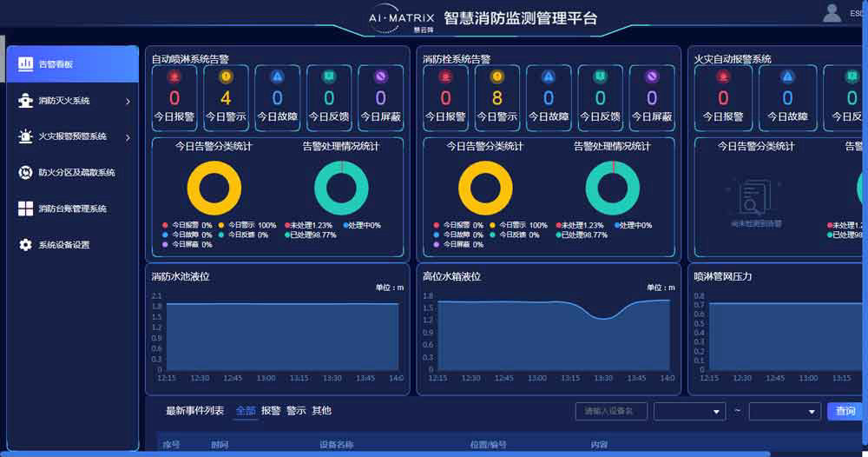Click the 系统设备设置 gear icon
This screenshot has height=457, width=868.
pyautogui.click(x=25, y=245)
